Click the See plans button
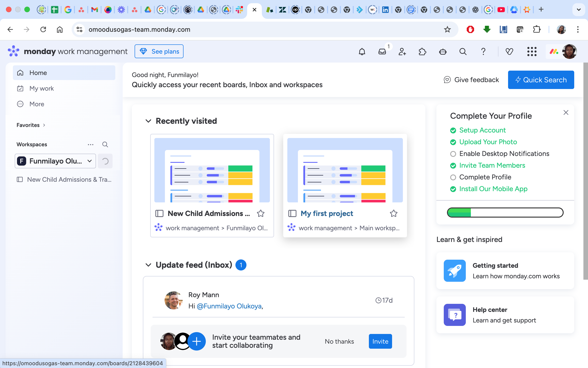The height and width of the screenshot is (368, 588). pyautogui.click(x=159, y=51)
